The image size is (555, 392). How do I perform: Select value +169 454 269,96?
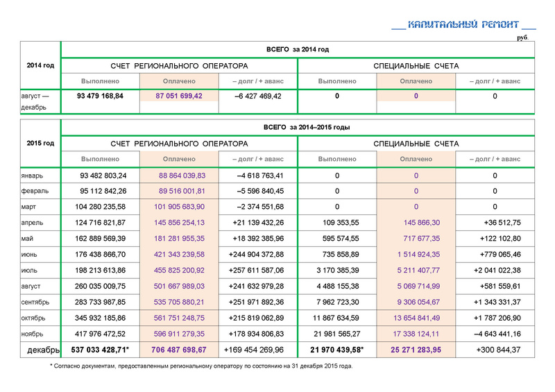[254, 350]
